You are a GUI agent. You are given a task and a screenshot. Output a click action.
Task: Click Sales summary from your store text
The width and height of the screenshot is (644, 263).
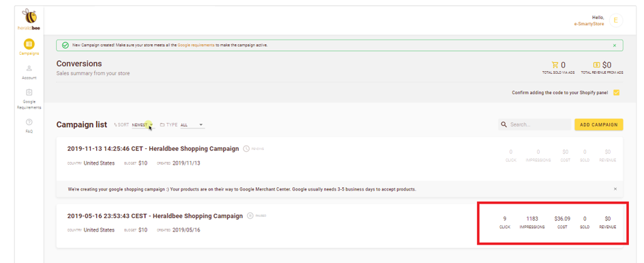(93, 73)
